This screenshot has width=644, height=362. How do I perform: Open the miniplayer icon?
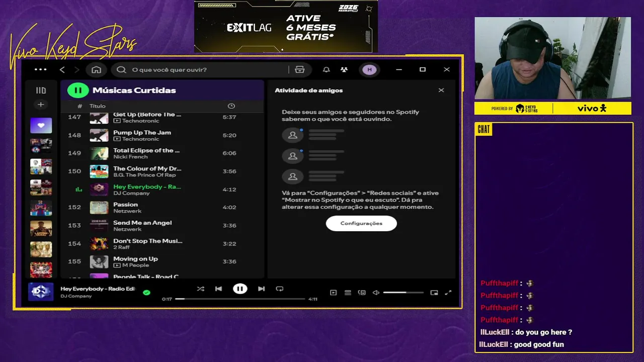[434, 293]
